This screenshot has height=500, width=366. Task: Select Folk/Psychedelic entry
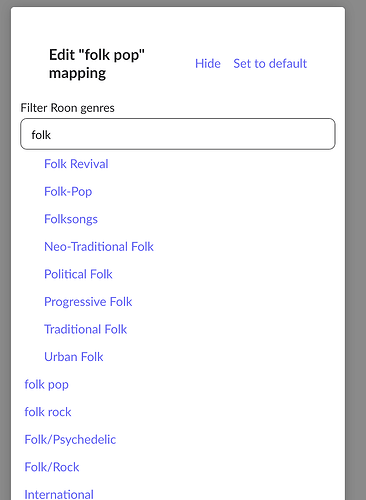coord(70,440)
